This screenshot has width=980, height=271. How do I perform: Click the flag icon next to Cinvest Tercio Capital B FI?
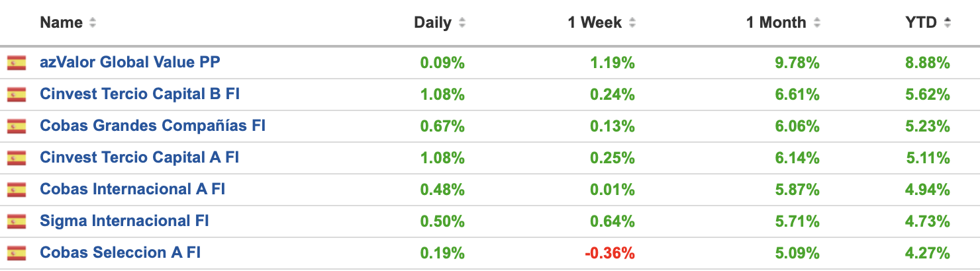pyautogui.click(x=17, y=95)
